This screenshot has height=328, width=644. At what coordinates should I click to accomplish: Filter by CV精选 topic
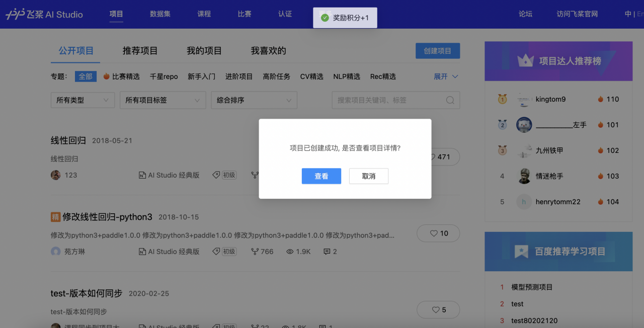pyautogui.click(x=312, y=76)
